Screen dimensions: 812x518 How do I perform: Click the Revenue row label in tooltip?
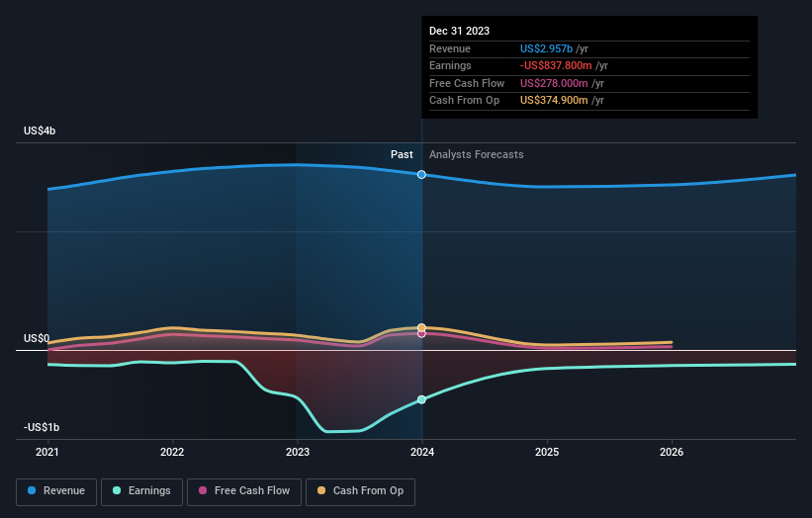(449, 48)
